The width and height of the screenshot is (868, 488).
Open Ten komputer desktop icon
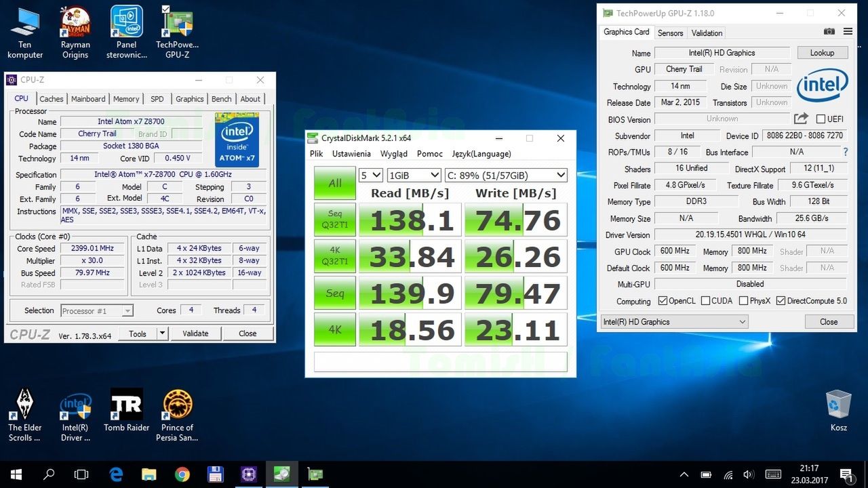click(25, 33)
